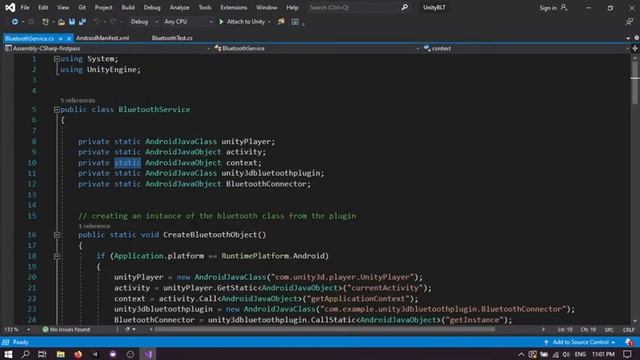
Task: Click the pin icon on BluetoothService.cs tab
Action: [60, 38]
